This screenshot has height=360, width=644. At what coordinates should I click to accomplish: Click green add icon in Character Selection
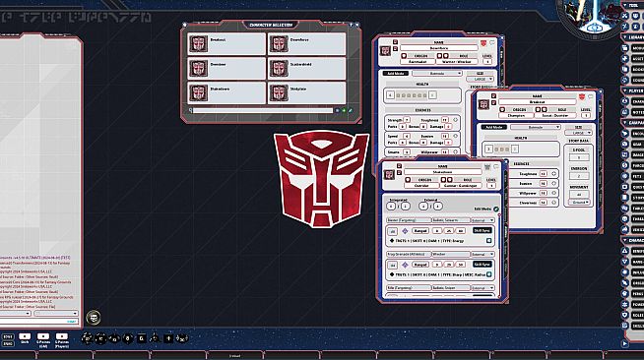[344, 110]
